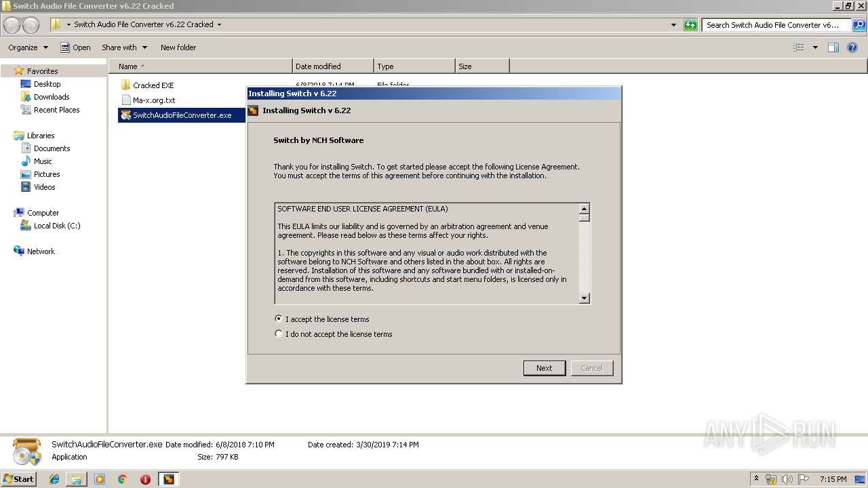Image resolution: width=868 pixels, height=488 pixels.
Task: Click EULA scrollbar down arrow
Action: pos(585,298)
